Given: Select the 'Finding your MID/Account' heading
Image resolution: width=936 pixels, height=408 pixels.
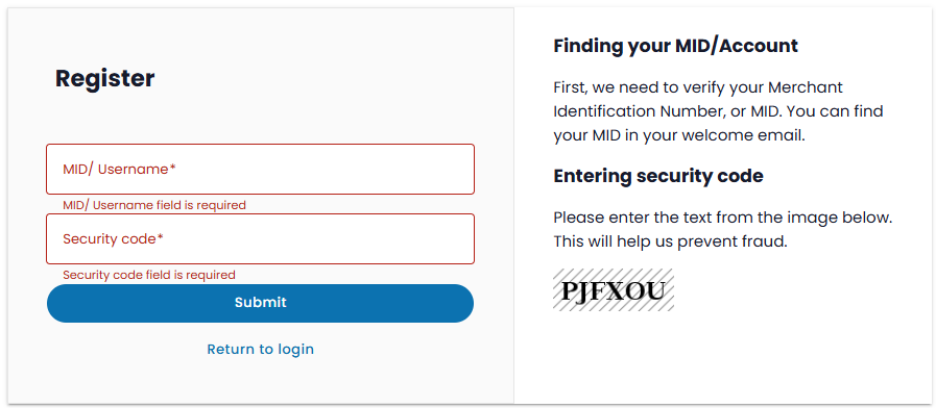Looking at the screenshot, I should [675, 46].
